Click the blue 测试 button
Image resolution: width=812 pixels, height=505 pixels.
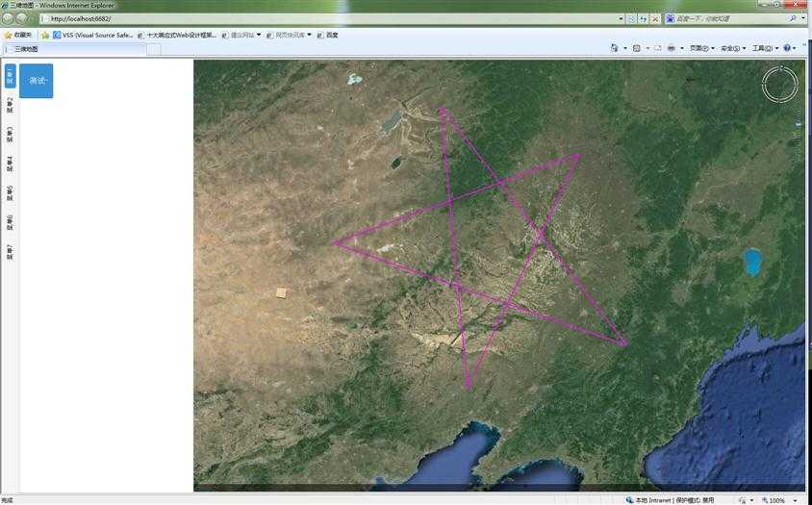pyautogui.click(x=37, y=81)
